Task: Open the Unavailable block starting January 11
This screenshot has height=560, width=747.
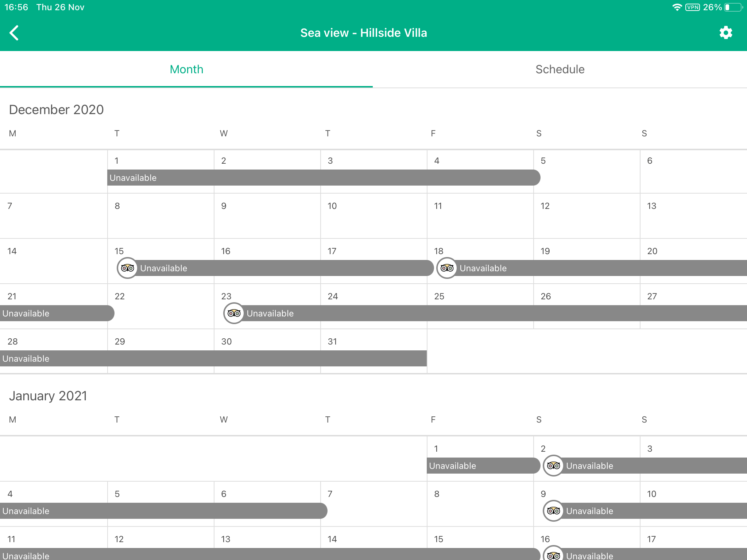Action: coord(270,554)
